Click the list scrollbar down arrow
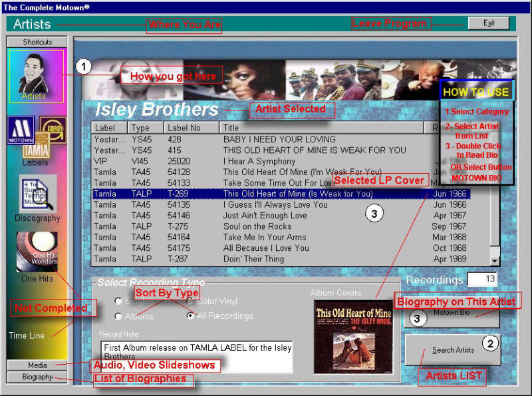The image size is (532, 396). point(495,261)
